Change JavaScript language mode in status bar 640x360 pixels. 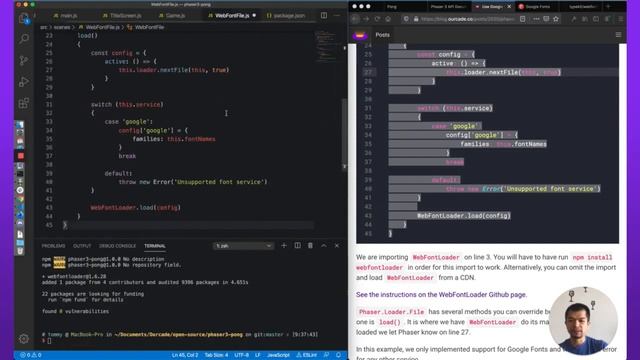278,355
